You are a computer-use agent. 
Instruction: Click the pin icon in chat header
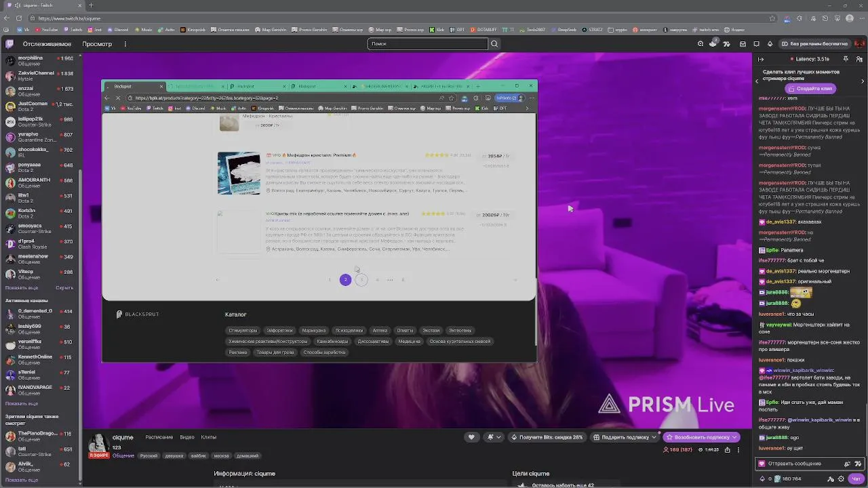click(x=846, y=60)
